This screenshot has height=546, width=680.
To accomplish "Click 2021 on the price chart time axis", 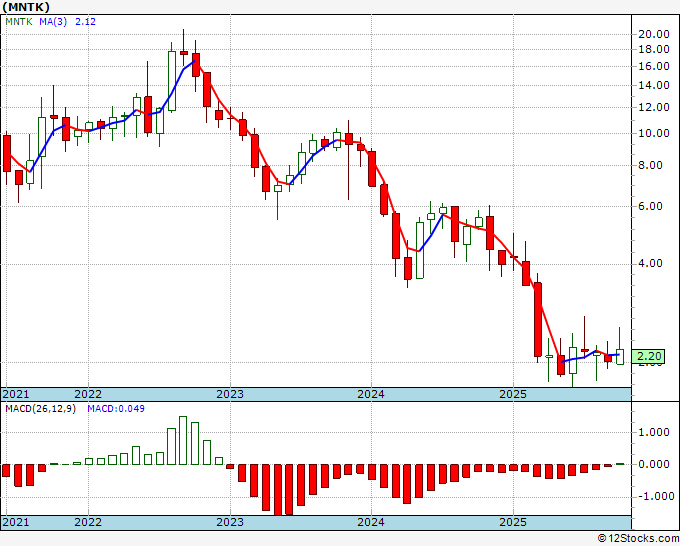I will pyautogui.click(x=16, y=394).
